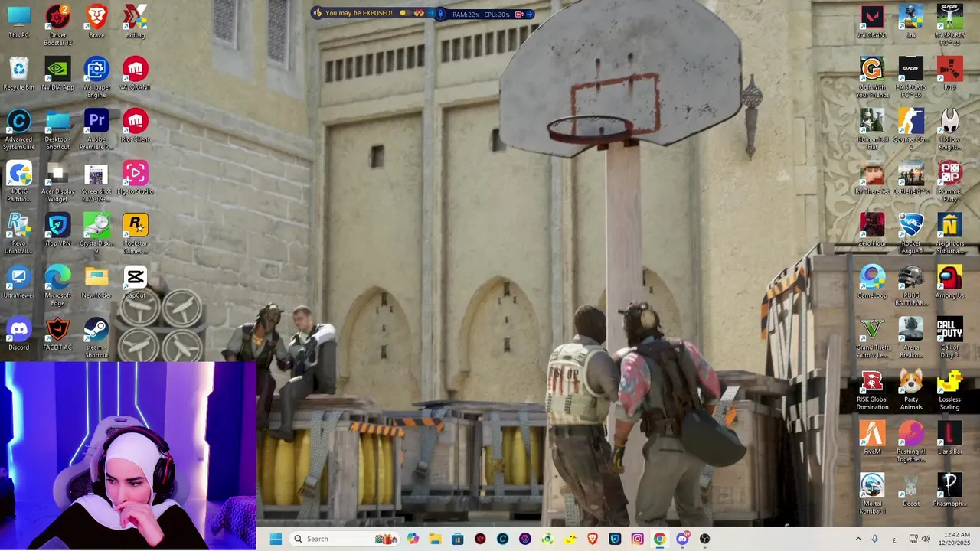Open Liar's Bar shortcut
This screenshot has height=551, width=980.
pos(949,439)
